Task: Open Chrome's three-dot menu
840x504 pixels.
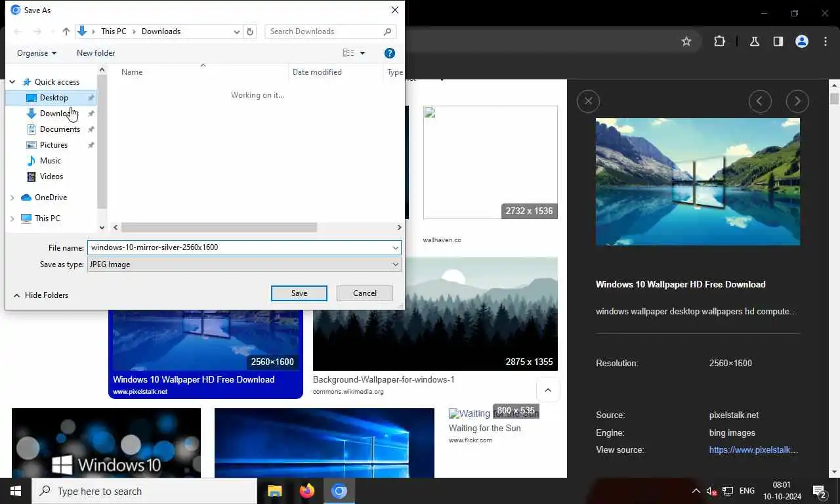Action: (x=826, y=41)
